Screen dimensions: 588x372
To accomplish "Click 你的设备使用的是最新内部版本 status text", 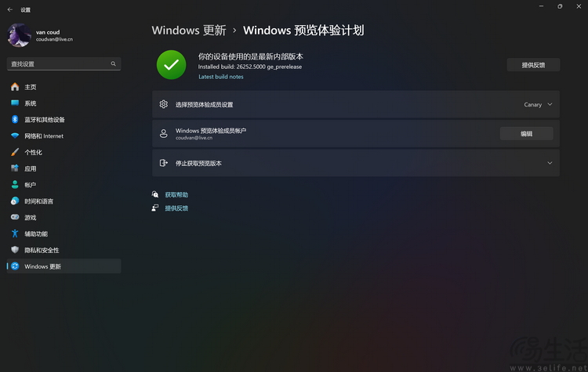I will coord(251,56).
